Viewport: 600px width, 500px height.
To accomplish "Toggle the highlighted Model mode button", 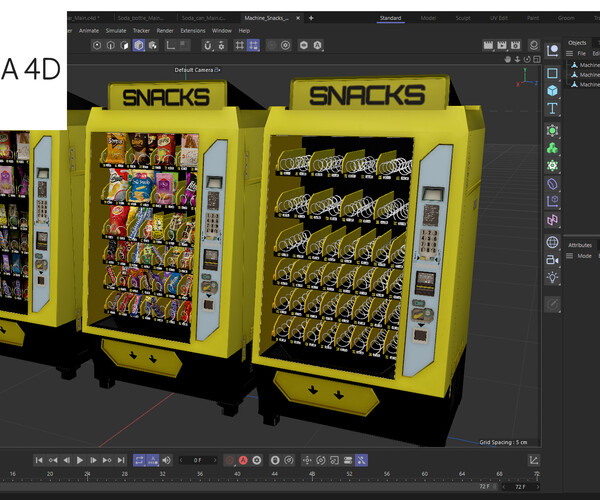I will tap(139, 46).
